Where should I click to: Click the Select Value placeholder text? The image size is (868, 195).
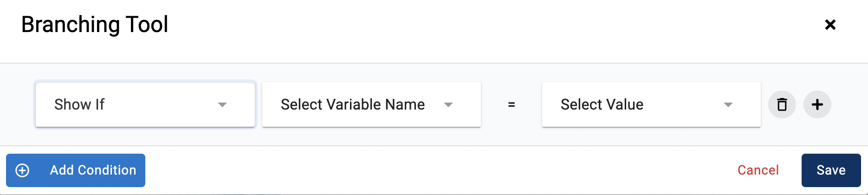602,104
